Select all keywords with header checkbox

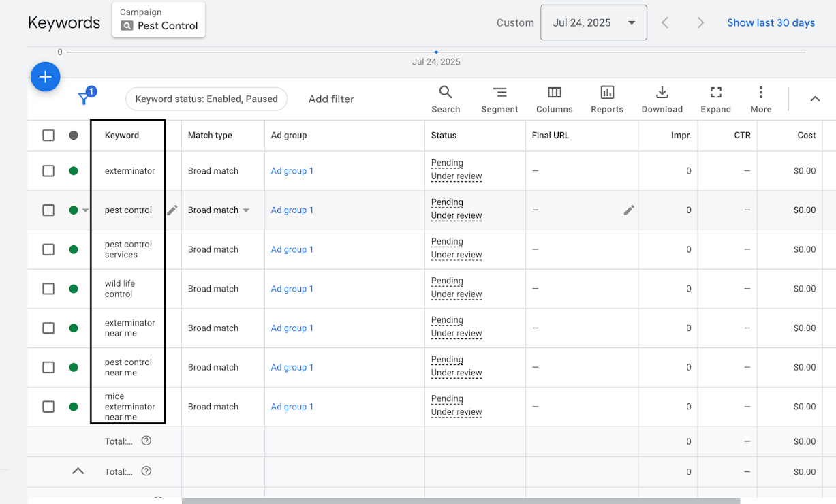click(48, 135)
